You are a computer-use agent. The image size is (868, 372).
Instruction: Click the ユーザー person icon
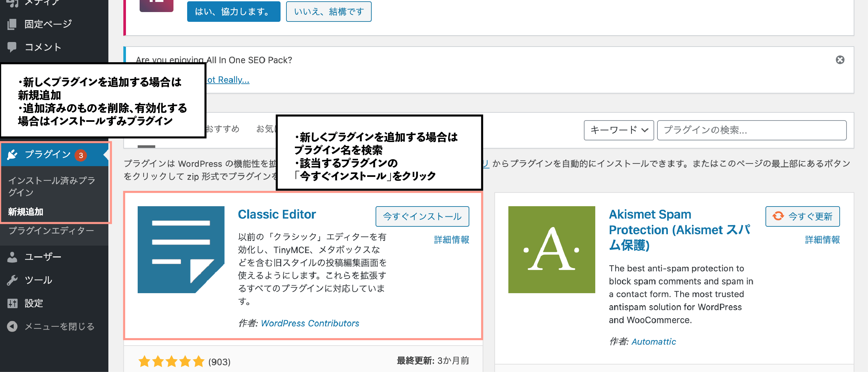tap(12, 257)
